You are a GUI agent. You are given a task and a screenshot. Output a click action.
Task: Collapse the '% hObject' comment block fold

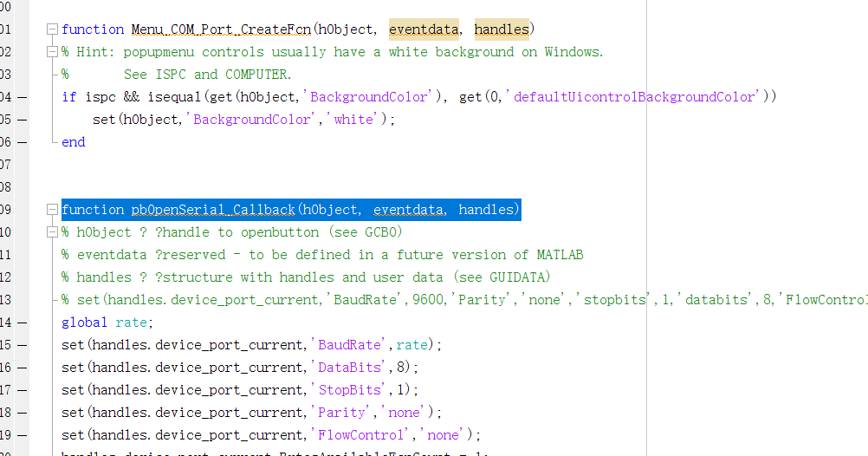pyautogui.click(x=52, y=232)
